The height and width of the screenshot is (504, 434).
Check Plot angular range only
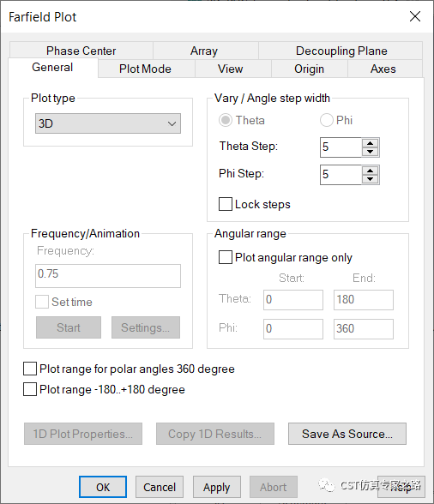pyautogui.click(x=226, y=257)
